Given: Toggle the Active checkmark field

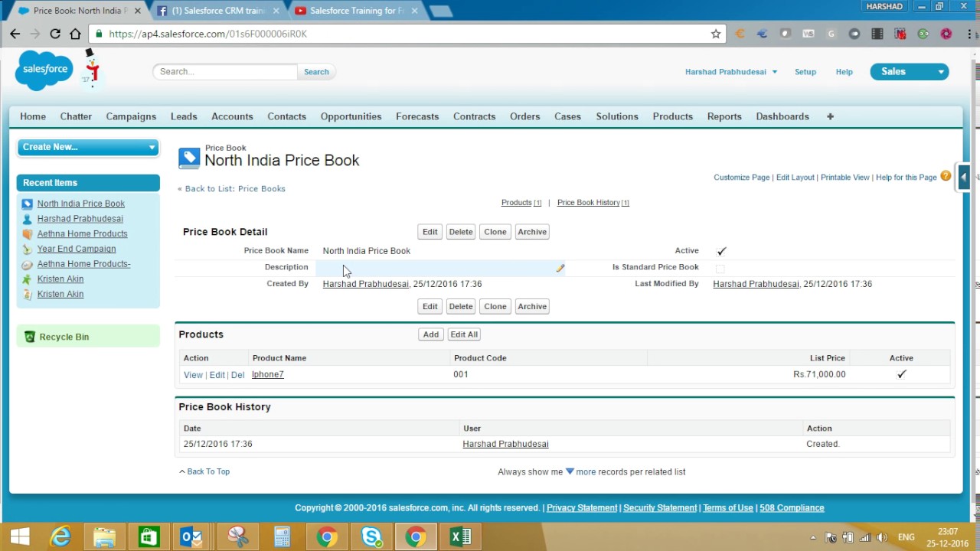Looking at the screenshot, I should [721, 251].
